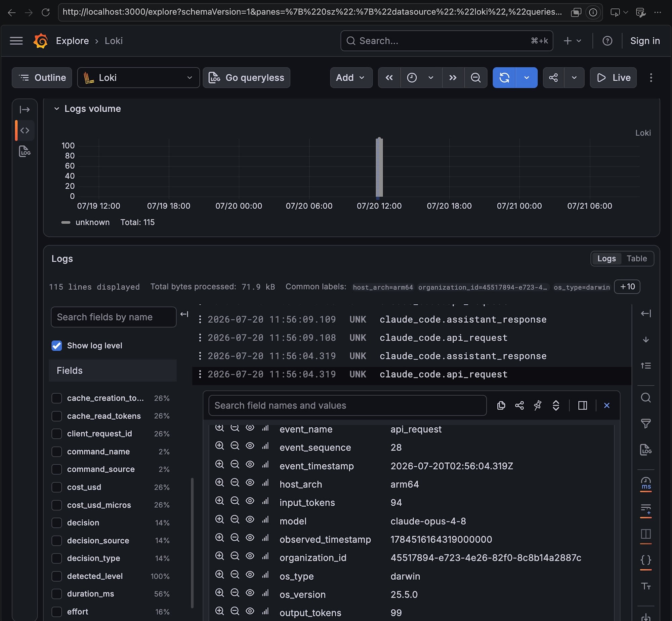
Task: Open share options dropdown arrow
Action: (574, 78)
